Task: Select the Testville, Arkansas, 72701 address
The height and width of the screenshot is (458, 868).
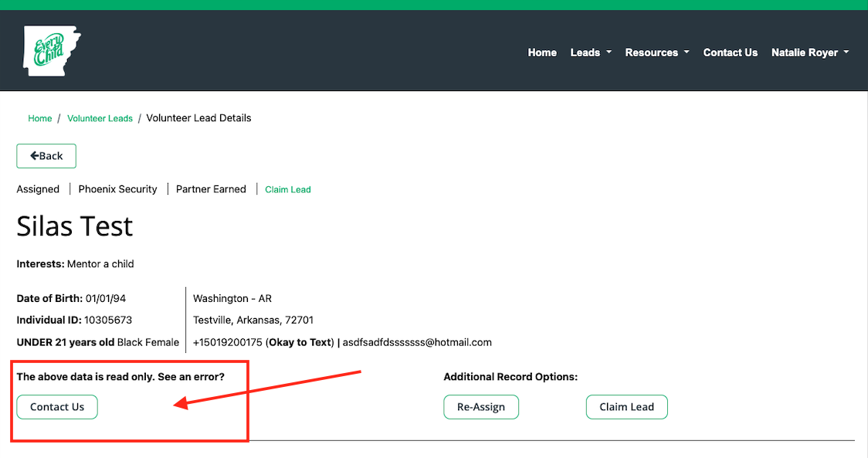Action: point(253,320)
